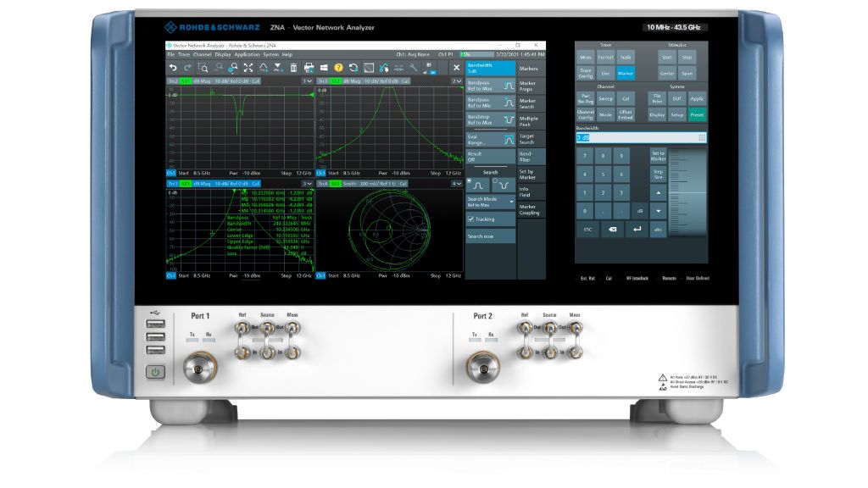Switch to Marker Props tab

(531, 86)
